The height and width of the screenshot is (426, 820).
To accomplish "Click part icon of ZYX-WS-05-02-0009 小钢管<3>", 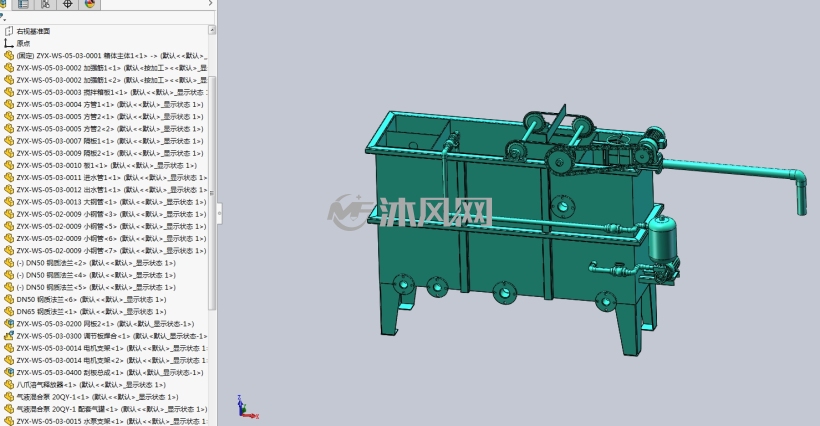I will 9,214.
